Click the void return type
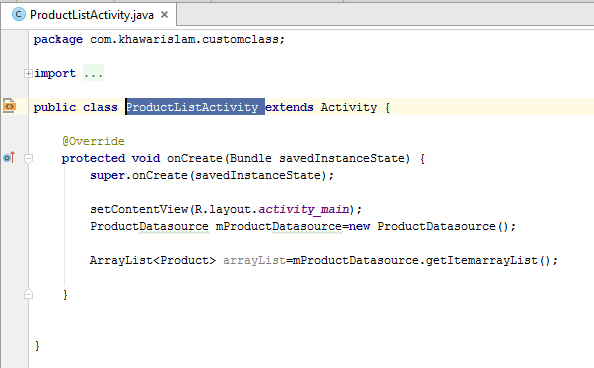Viewport: 594px width, 368px height. point(146,158)
